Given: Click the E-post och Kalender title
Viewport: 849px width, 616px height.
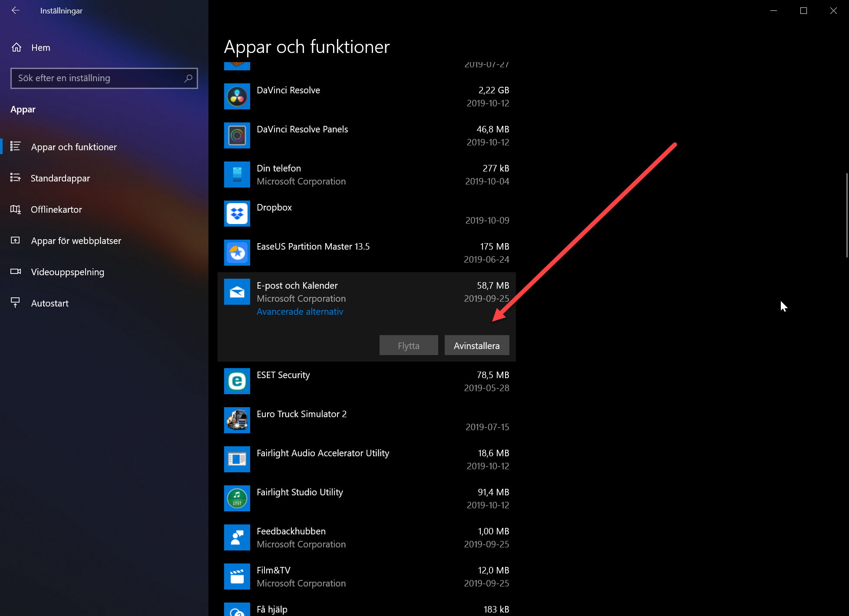Looking at the screenshot, I should tap(297, 286).
